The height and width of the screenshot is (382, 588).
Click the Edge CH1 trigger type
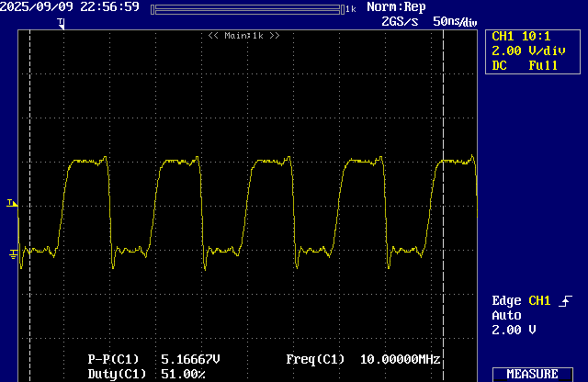[521, 301]
